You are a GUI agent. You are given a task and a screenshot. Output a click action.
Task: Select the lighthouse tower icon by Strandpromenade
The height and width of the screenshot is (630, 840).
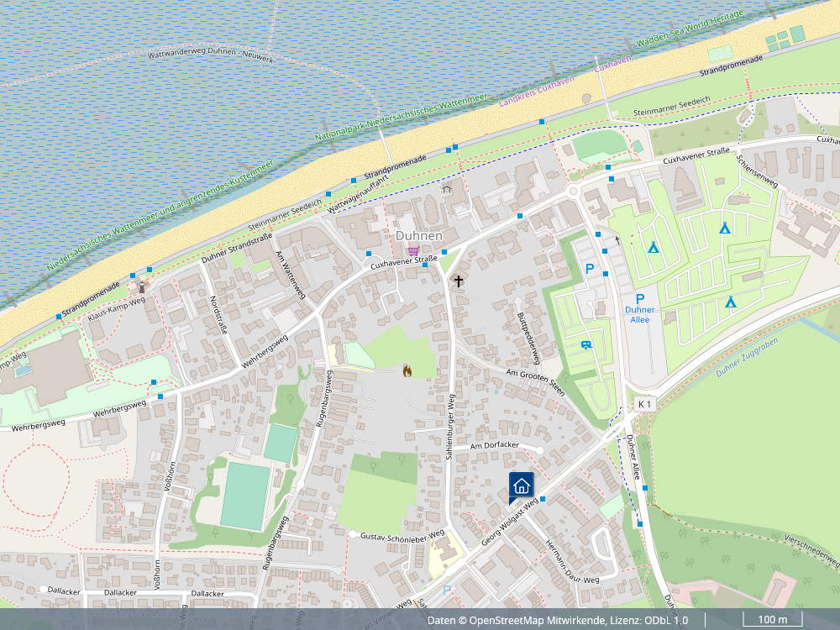click(141, 287)
